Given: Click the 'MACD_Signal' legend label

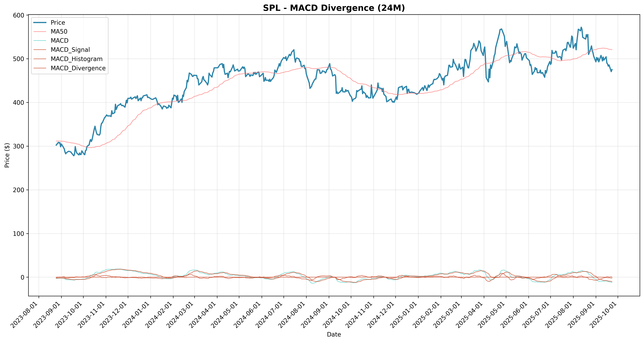Looking at the screenshot, I should click(70, 50).
